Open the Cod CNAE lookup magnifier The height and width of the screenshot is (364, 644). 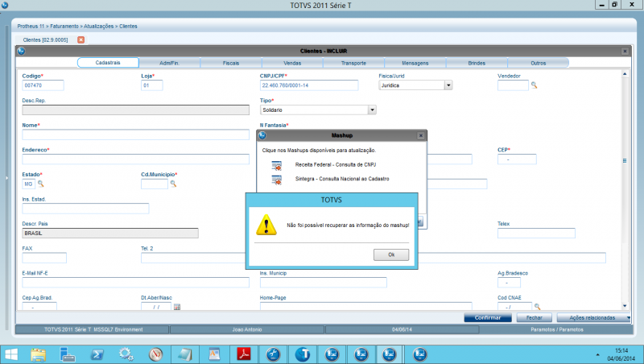coord(537,307)
